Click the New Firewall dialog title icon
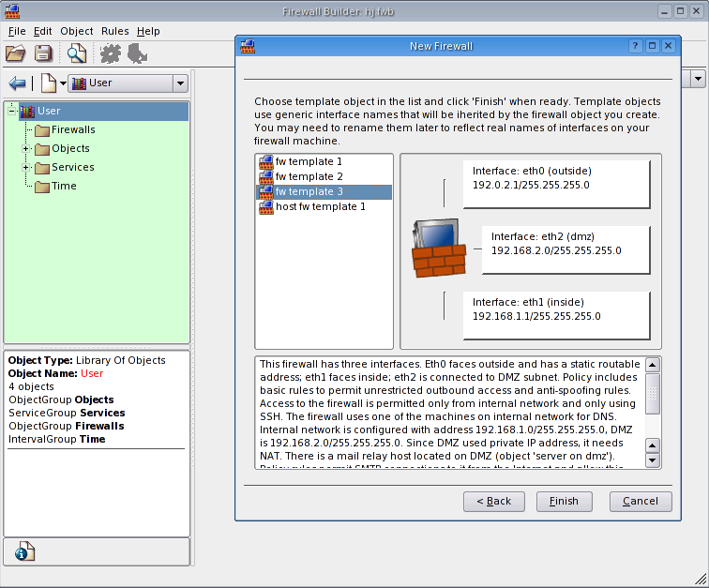The width and height of the screenshot is (709, 588). pos(248,46)
